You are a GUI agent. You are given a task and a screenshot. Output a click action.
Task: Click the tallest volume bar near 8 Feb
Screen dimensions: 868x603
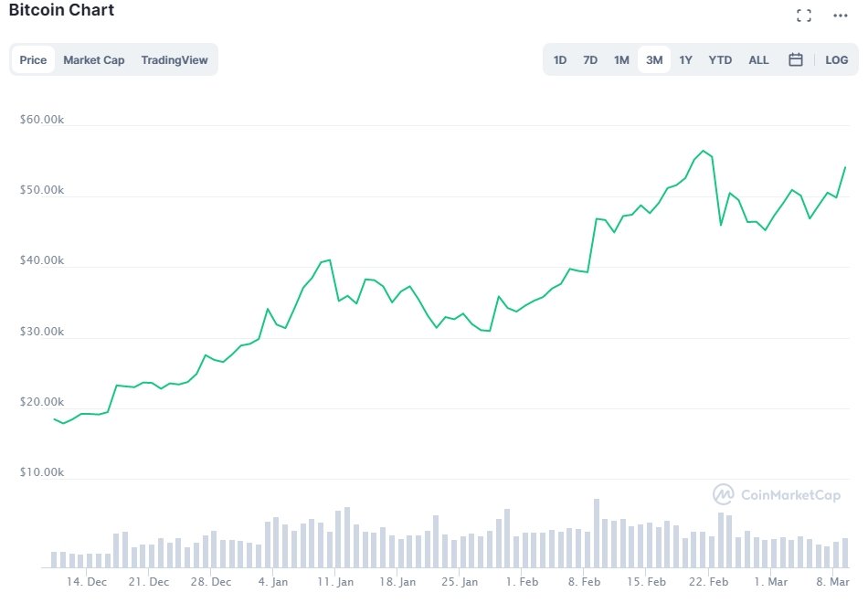coord(597,533)
